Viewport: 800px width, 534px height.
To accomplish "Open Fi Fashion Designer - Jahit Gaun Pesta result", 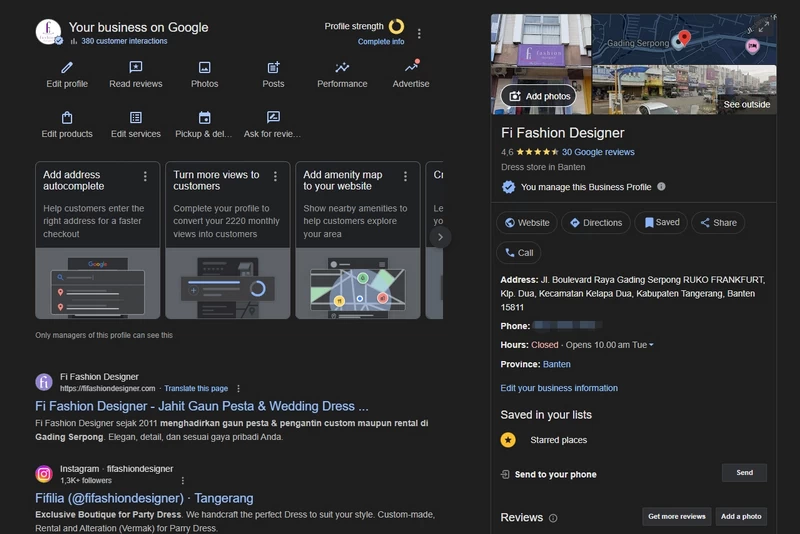I will [x=202, y=406].
